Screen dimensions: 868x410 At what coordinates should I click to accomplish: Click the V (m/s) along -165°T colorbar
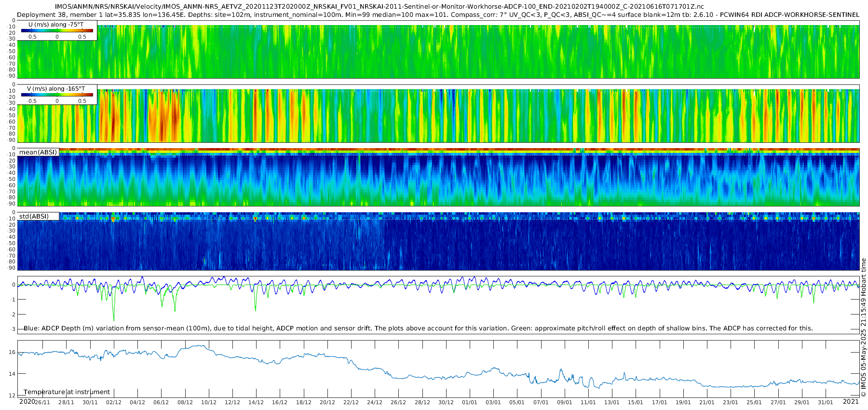click(57, 95)
